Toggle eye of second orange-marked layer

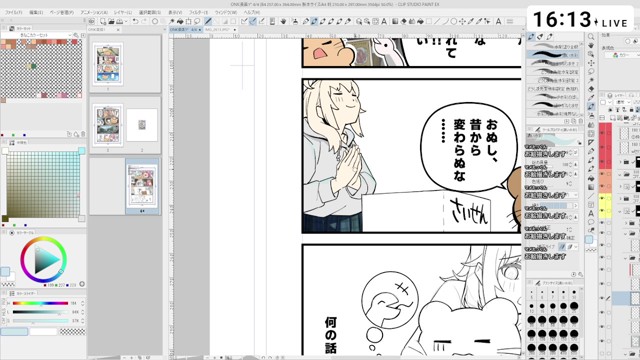(602, 186)
